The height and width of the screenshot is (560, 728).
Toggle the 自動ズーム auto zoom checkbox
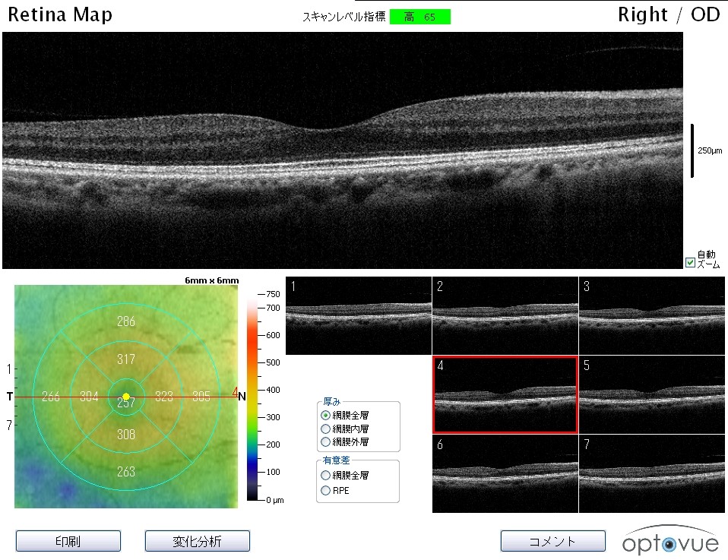tap(690, 263)
